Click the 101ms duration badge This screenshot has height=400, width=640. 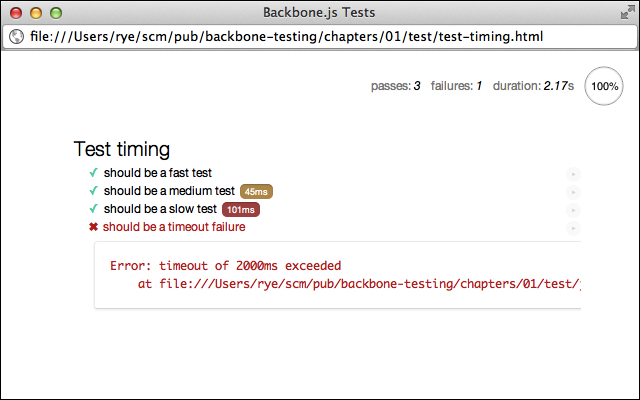click(241, 209)
